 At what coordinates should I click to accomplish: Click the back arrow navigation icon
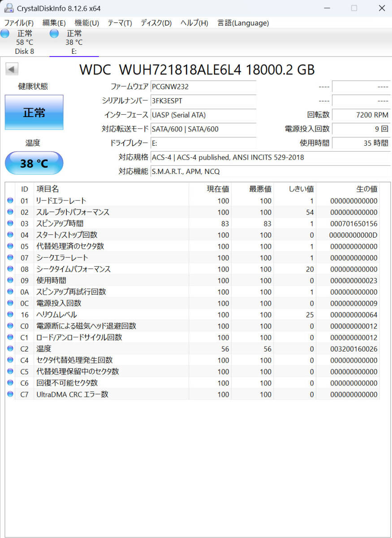tap(11, 69)
